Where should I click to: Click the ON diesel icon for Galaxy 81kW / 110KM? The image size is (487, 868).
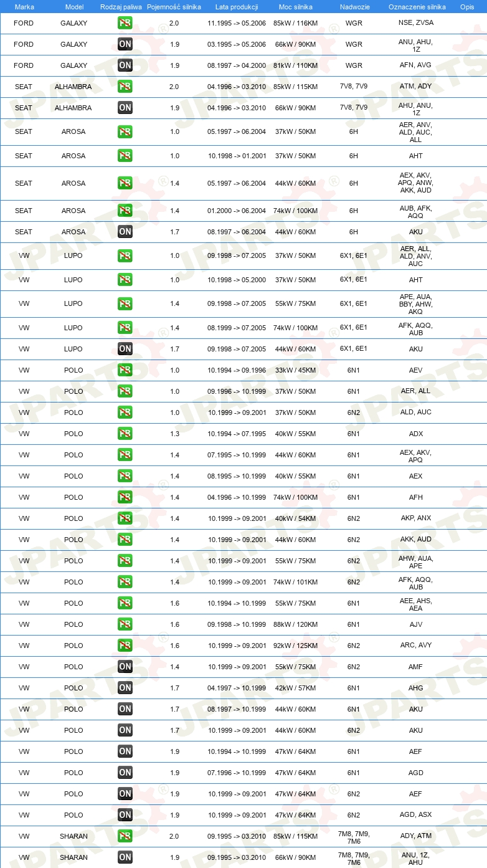tap(125, 65)
